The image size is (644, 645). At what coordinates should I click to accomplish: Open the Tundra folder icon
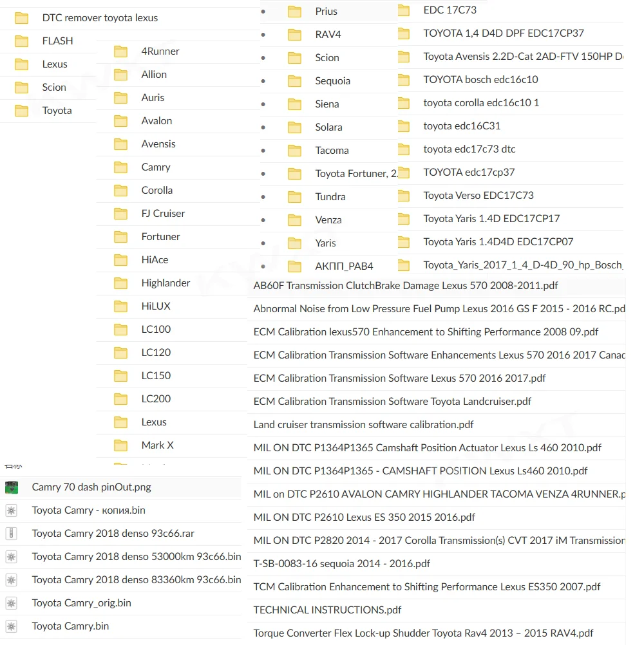(x=294, y=197)
